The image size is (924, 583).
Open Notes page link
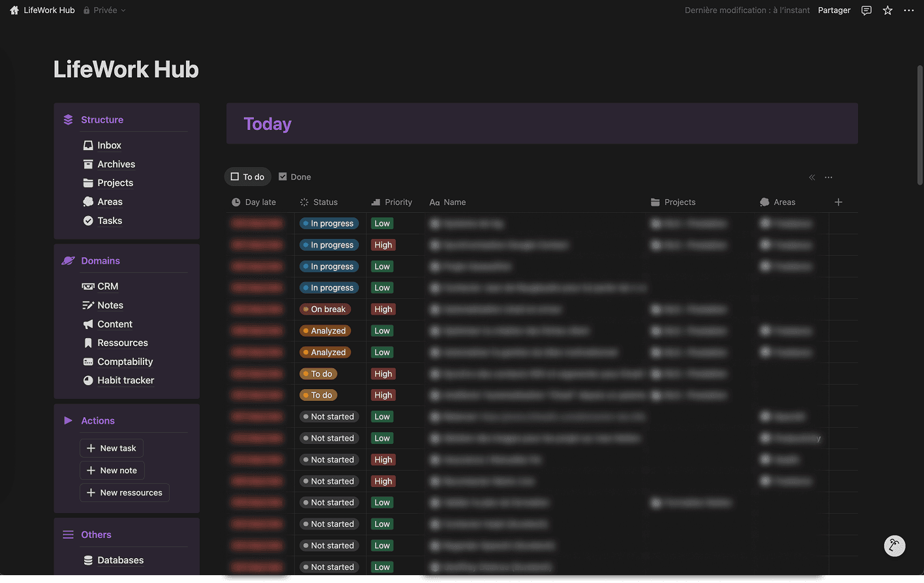(x=110, y=306)
